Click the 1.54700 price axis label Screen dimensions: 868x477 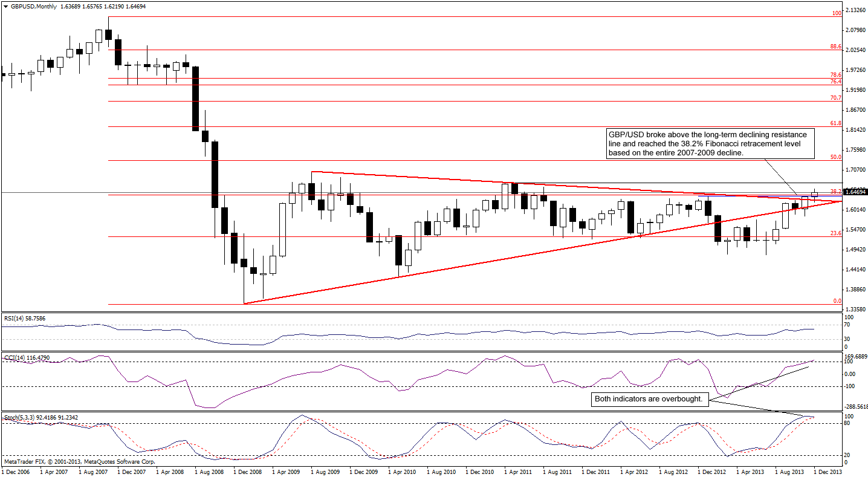click(x=855, y=230)
